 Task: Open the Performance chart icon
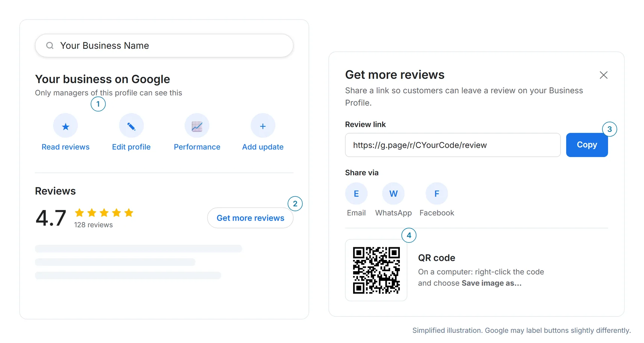click(x=197, y=126)
